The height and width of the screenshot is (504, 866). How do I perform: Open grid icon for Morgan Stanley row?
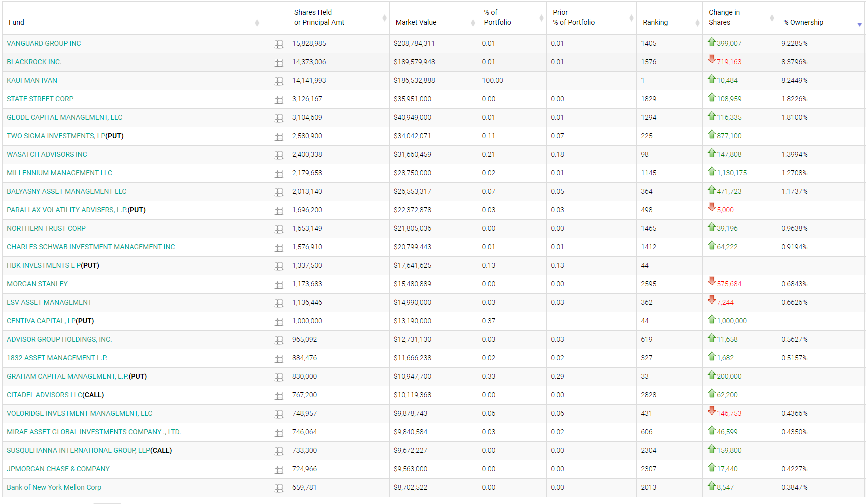tap(279, 285)
